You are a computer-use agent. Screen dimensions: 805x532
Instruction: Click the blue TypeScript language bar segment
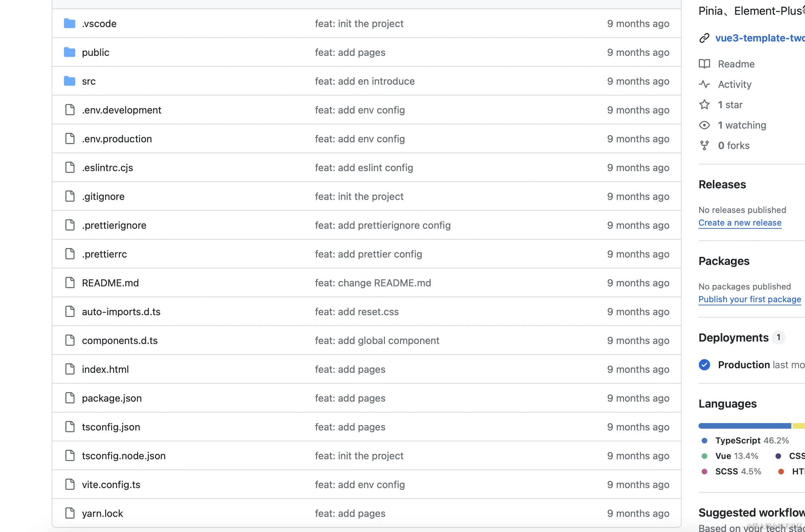pos(745,426)
